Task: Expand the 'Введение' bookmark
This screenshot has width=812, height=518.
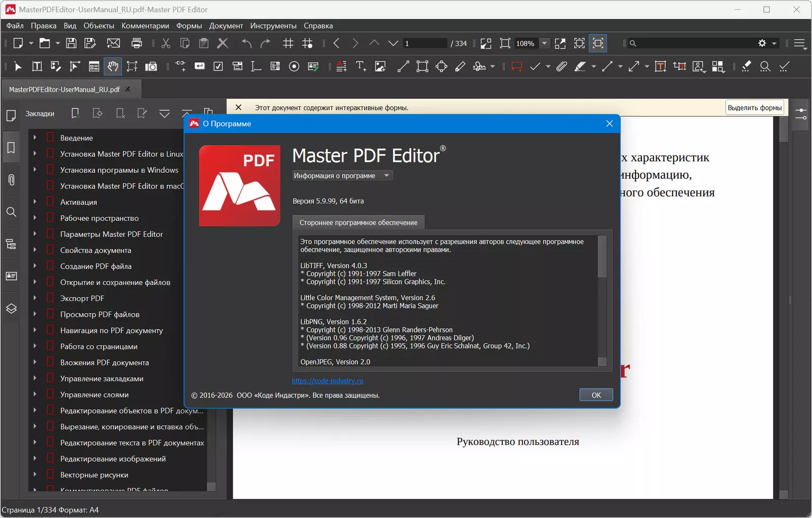Action: (x=35, y=137)
